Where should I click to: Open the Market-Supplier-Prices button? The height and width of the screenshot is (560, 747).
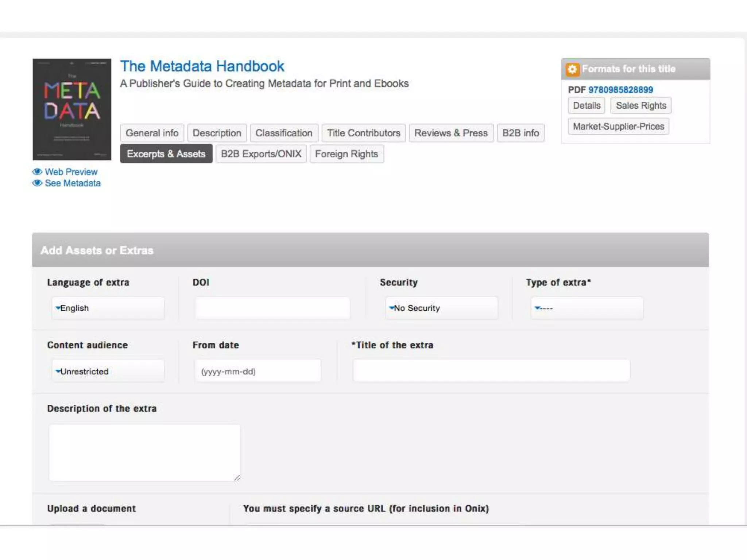coord(618,127)
